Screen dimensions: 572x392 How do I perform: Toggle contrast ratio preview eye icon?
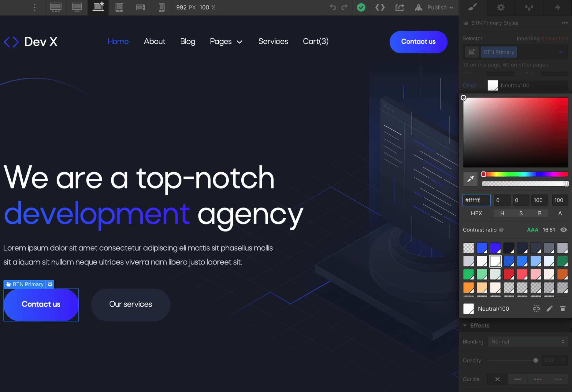[x=563, y=230]
